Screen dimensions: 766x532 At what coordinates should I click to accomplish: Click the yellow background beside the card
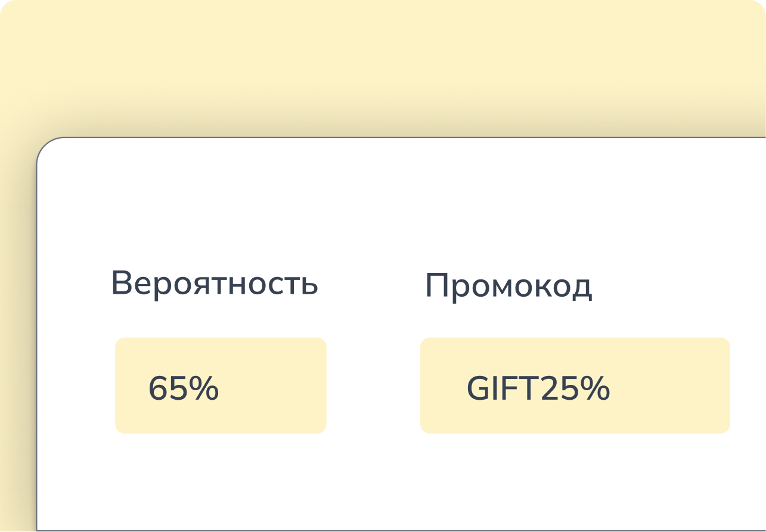[x=18, y=334]
